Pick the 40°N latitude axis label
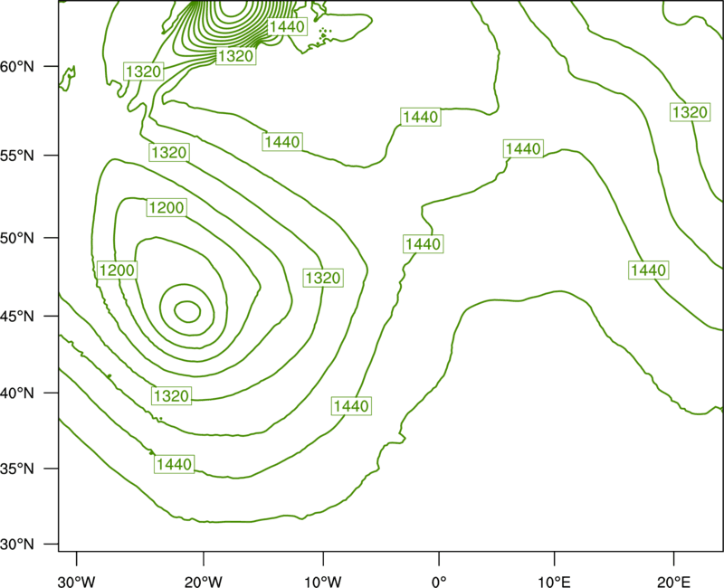The image size is (724, 588). 17,394
